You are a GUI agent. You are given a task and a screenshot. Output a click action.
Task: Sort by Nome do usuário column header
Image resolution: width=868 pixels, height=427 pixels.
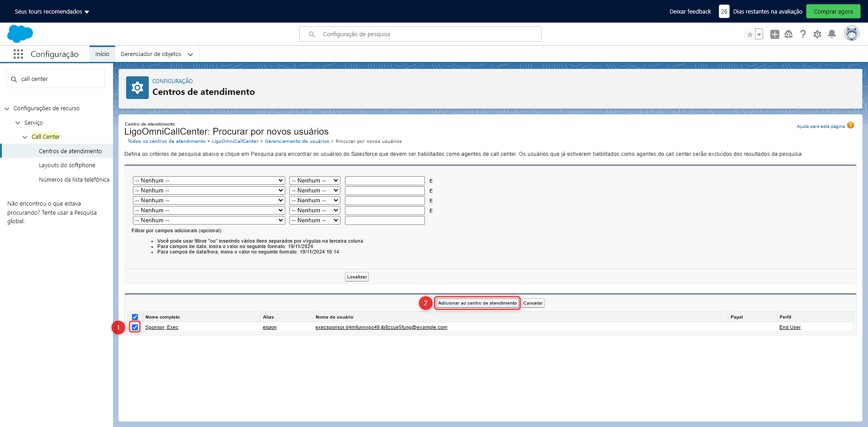(335, 317)
